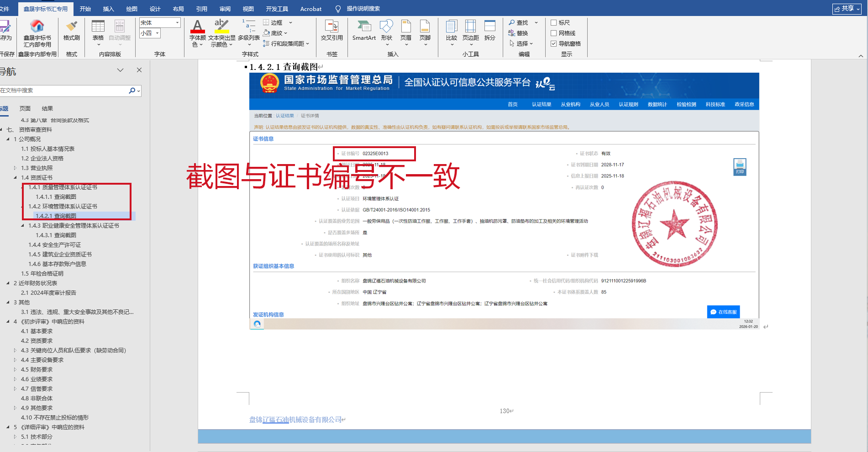Image resolution: width=868 pixels, height=452 pixels.
Task: Go to 4.8 非联合体 heading
Action: coord(37,398)
